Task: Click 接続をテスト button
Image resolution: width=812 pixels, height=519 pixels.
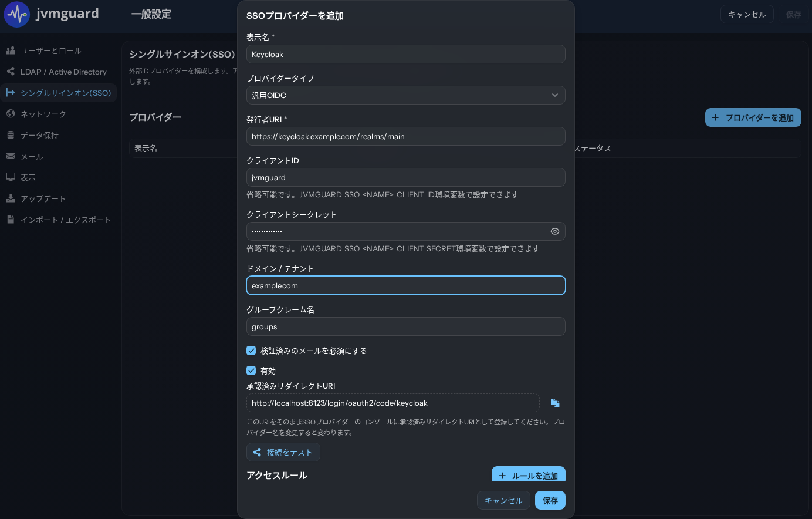Action: [283, 452]
